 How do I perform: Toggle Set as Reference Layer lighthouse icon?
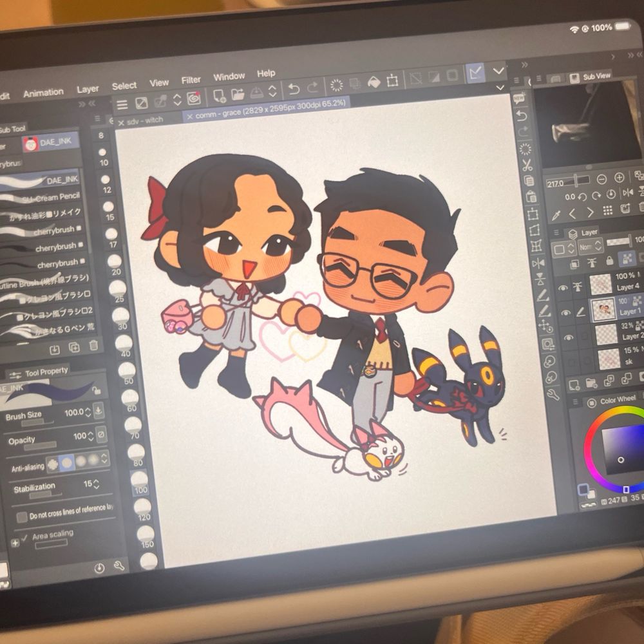pyautogui.click(x=592, y=262)
